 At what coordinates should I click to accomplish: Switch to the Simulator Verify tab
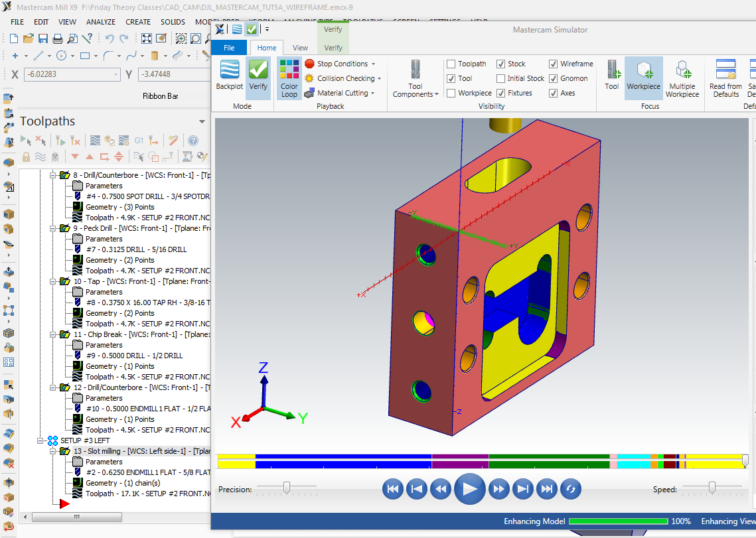333,48
